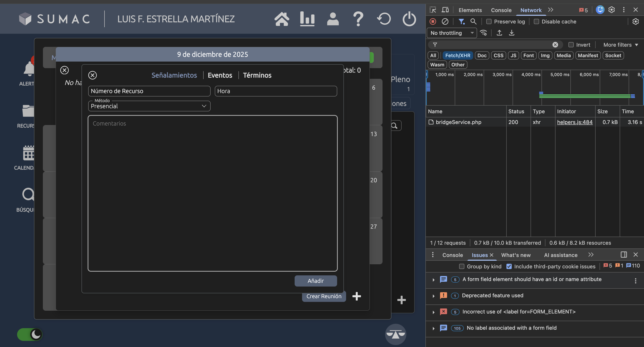The height and width of the screenshot is (347, 644).
Task: Toggle the dark mode moon switch
Action: [x=30, y=334]
